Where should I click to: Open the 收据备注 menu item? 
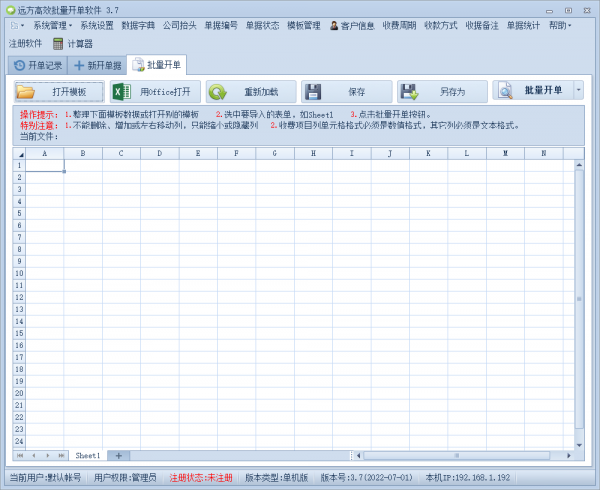[x=482, y=26]
